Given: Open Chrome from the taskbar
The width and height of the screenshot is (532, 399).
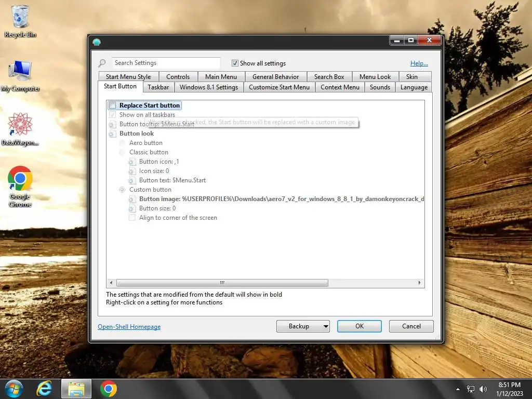Looking at the screenshot, I should (x=109, y=389).
